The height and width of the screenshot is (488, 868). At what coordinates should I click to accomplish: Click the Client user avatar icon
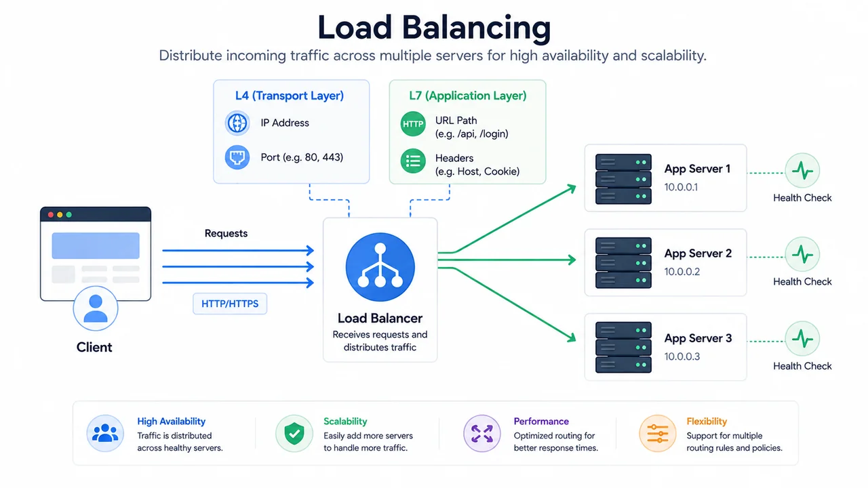click(x=96, y=308)
